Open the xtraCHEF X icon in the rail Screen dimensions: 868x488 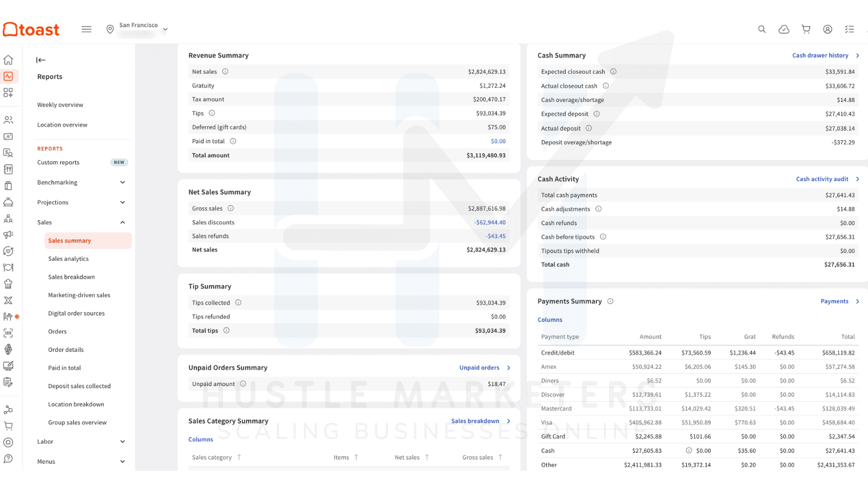(x=8, y=300)
